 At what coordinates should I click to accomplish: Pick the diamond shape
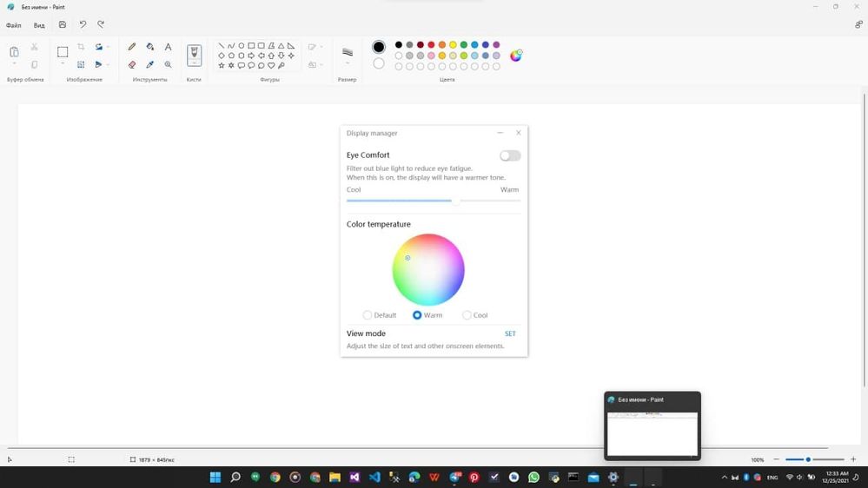(222, 56)
